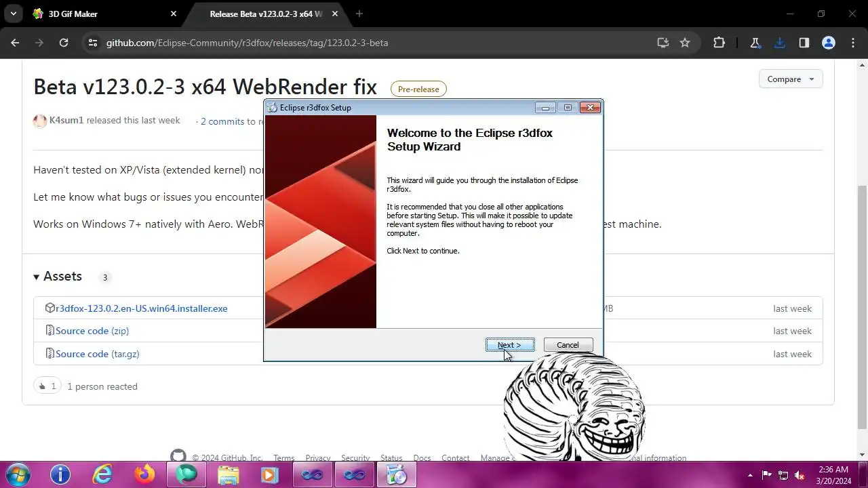Show hidden tray icons arrow

pos(750,475)
